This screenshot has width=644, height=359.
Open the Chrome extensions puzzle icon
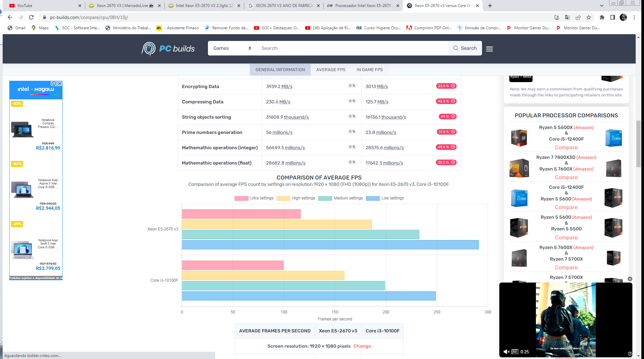[x=602, y=17]
